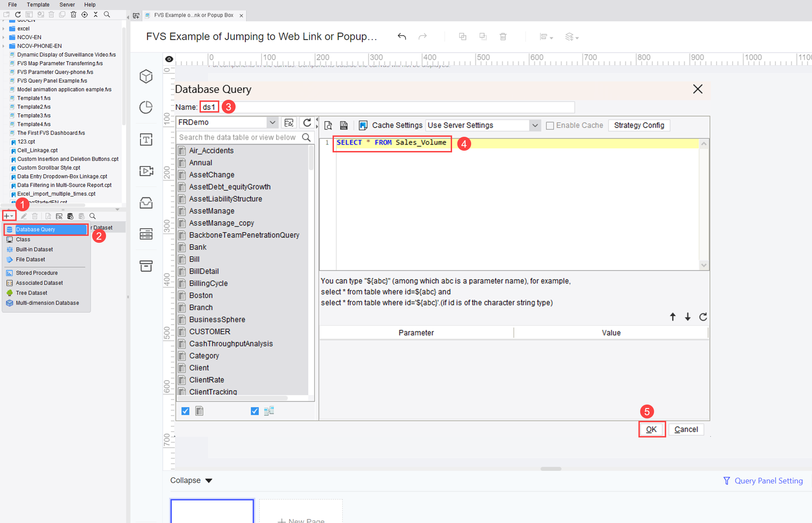Select the chart component tool

tap(146, 107)
